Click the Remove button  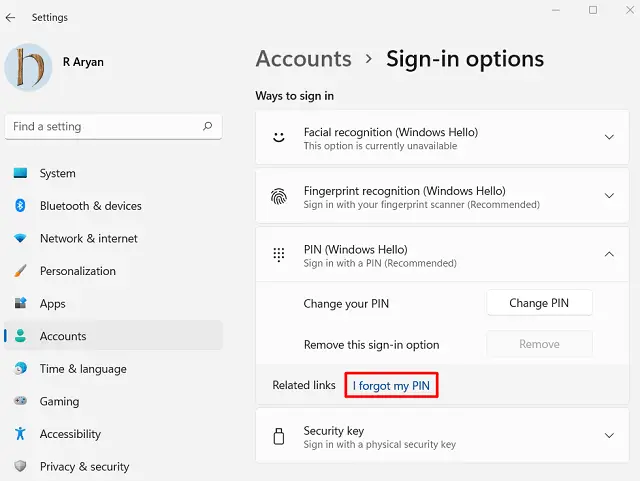539,344
